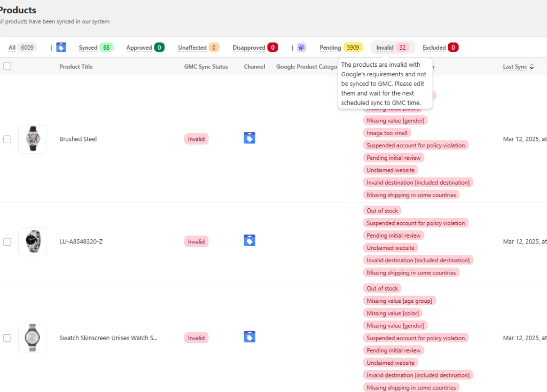Click the Google Product Category column header
Image resolution: width=547 pixels, height=392 pixels.
(x=307, y=67)
